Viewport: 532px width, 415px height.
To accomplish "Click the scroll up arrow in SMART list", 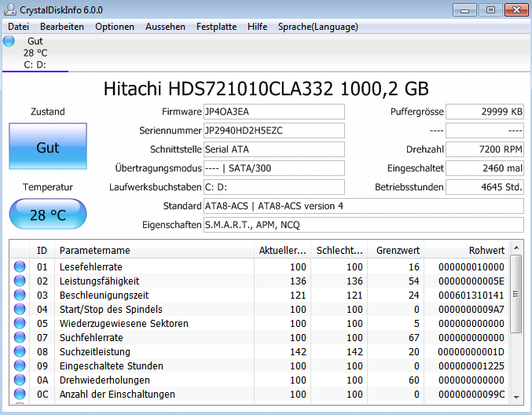I will (516, 248).
